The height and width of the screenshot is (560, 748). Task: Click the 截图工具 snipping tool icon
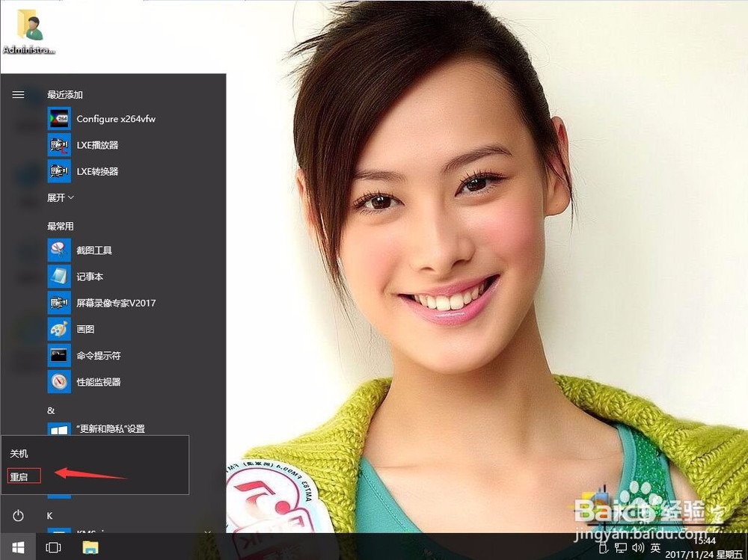(x=59, y=250)
